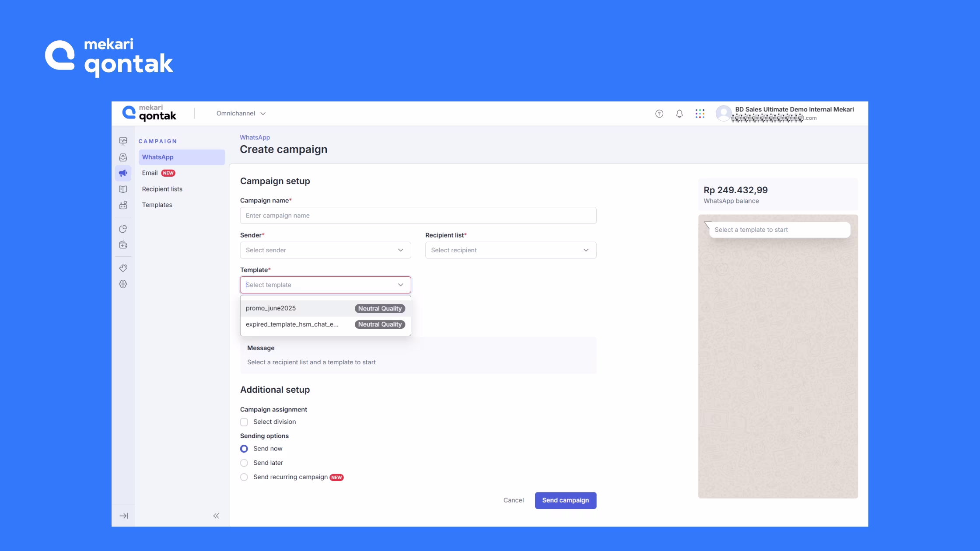
Task: Click the WhatsApp balance amount Rp 249.432,99
Action: 735,190
